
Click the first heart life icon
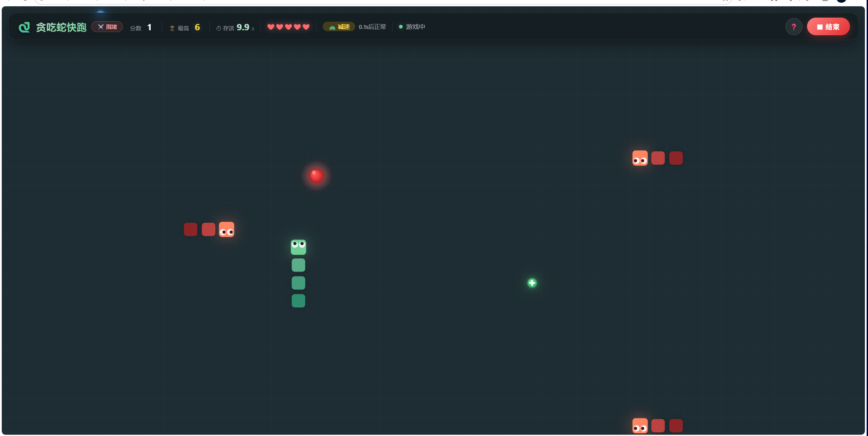pyautogui.click(x=271, y=27)
